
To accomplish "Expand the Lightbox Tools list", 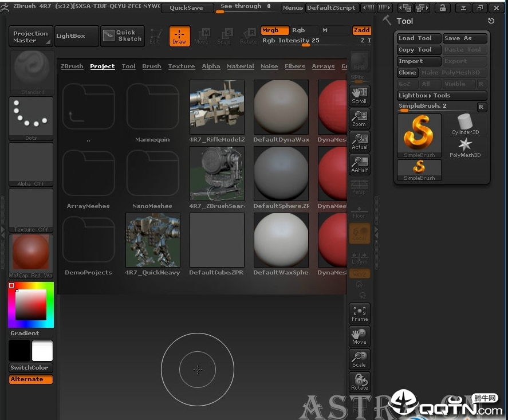I will (442, 96).
